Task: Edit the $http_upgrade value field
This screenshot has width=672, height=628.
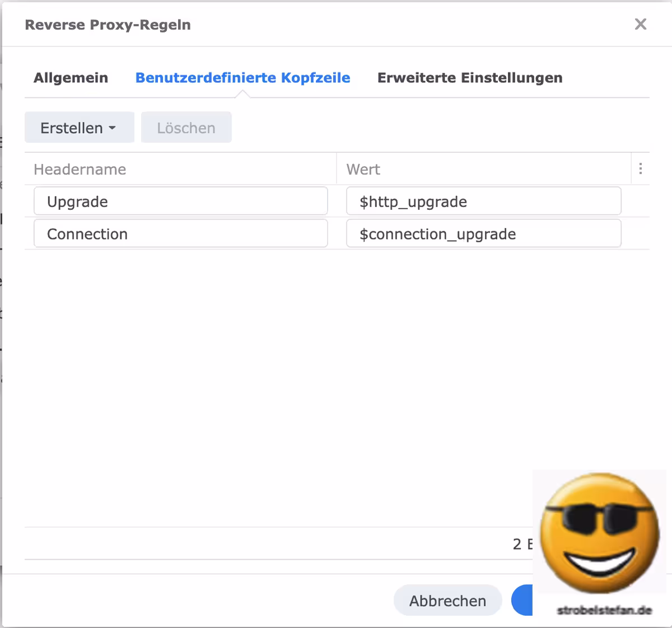Action: pyautogui.click(x=483, y=201)
